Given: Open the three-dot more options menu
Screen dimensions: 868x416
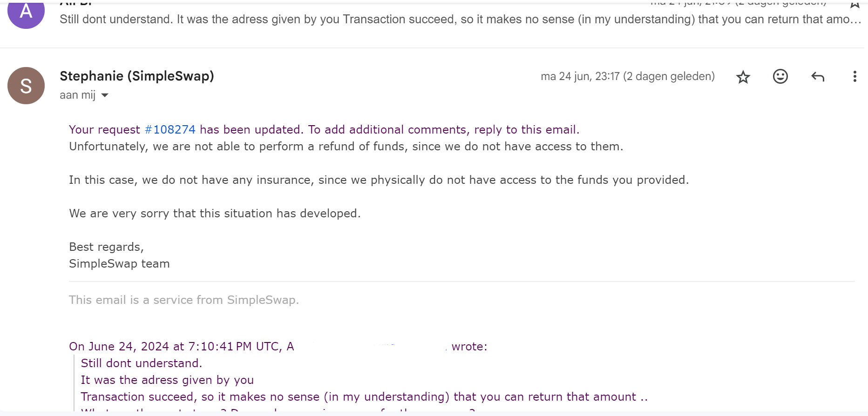Looking at the screenshot, I should [x=854, y=76].
